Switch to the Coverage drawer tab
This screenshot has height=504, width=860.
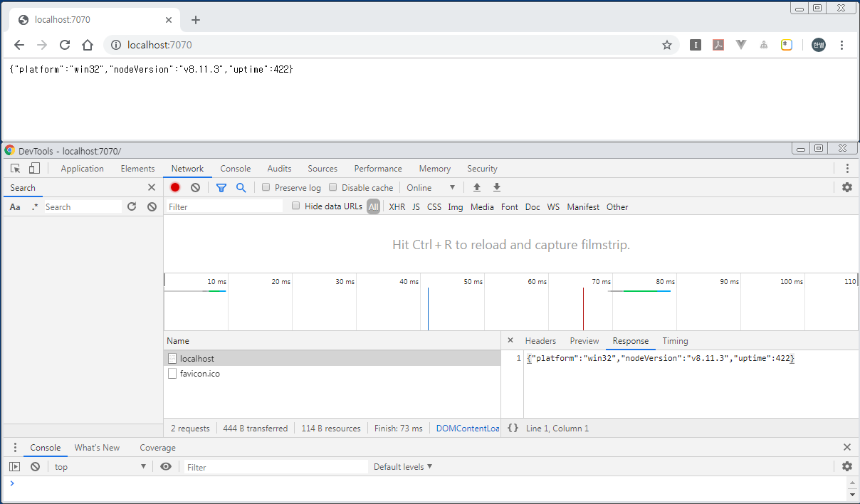157,448
